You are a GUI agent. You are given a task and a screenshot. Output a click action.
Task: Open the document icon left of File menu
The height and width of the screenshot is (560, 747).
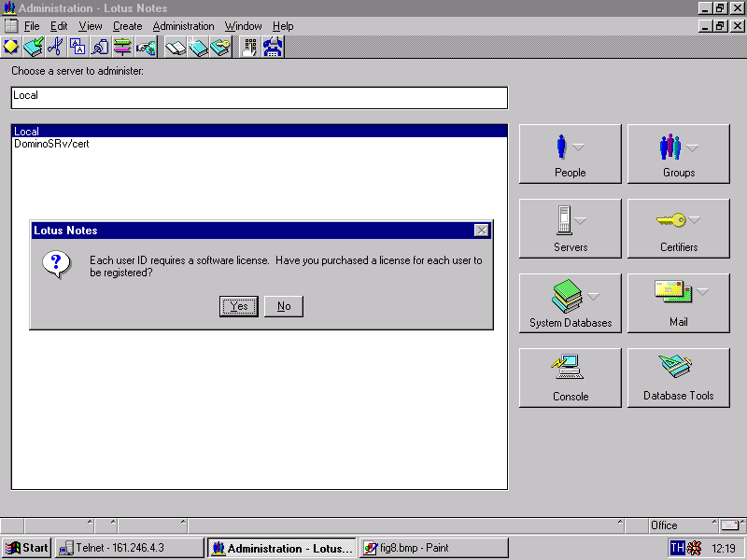click(11, 26)
